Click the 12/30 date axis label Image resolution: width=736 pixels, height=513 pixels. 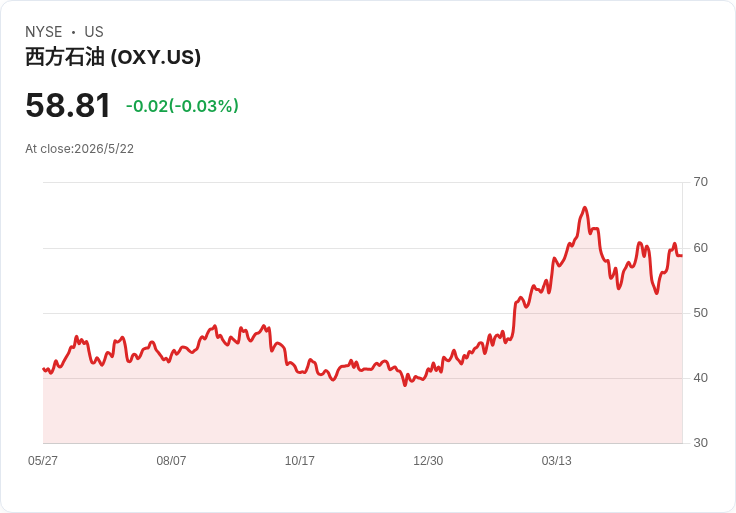click(x=428, y=461)
